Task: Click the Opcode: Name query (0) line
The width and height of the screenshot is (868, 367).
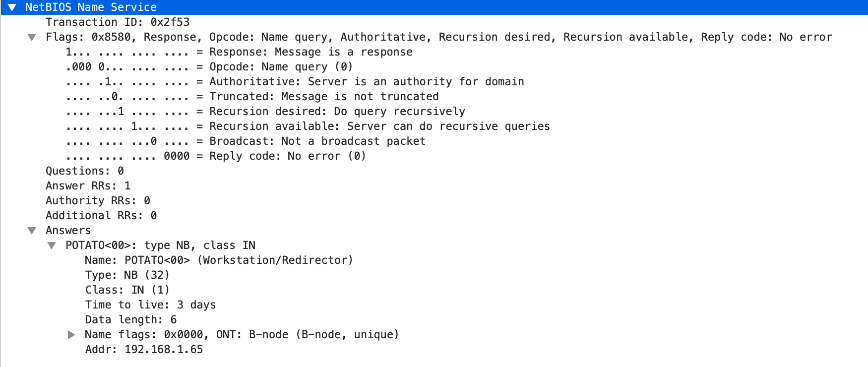Action: tap(209, 67)
